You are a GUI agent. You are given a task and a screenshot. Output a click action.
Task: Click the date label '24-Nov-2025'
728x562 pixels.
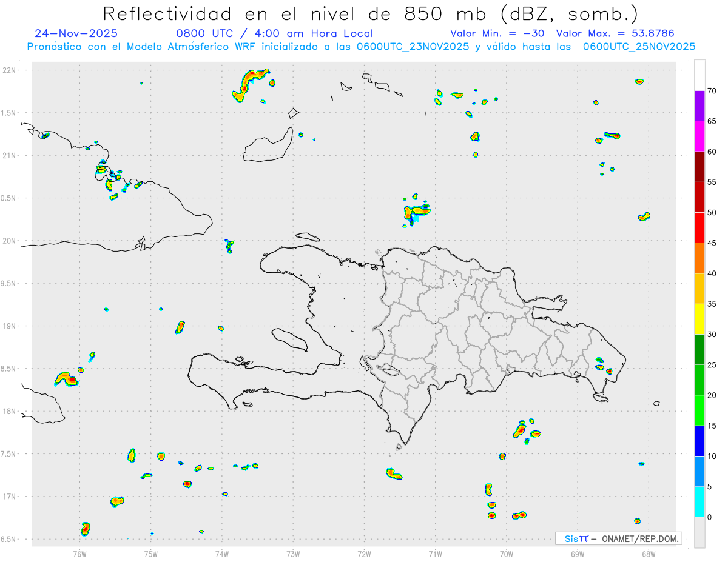[x=76, y=33]
